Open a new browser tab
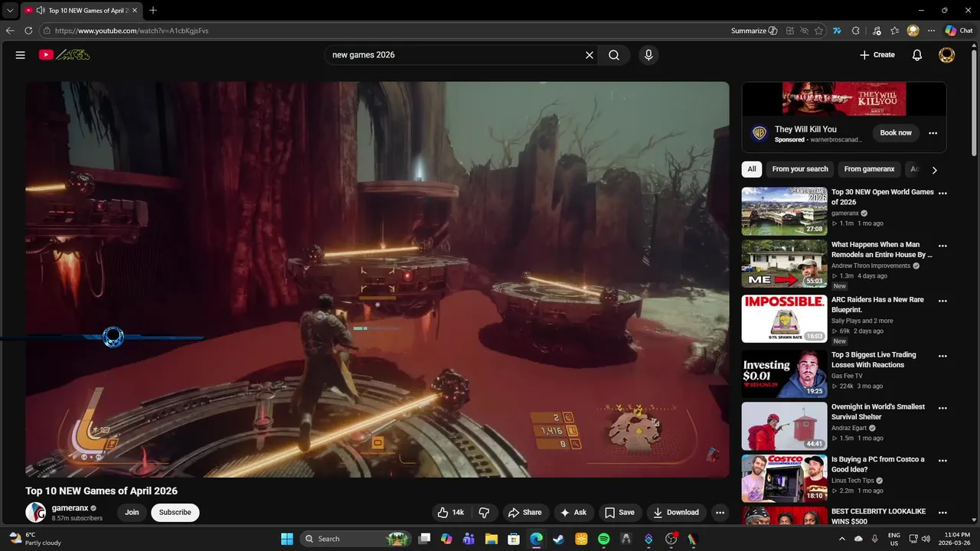Screen dimensions: 980x551 pyautogui.click(x=153, y=10)
